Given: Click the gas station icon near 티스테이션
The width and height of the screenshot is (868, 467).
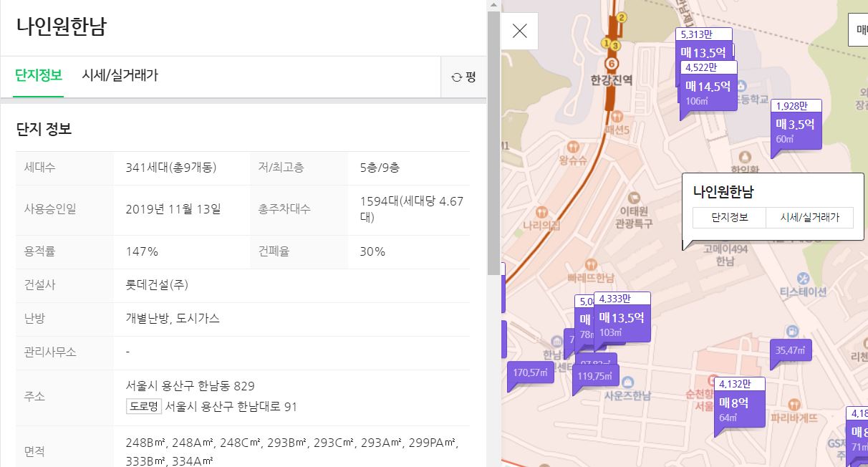Looking at the screenshot, I should pos(792,331).
